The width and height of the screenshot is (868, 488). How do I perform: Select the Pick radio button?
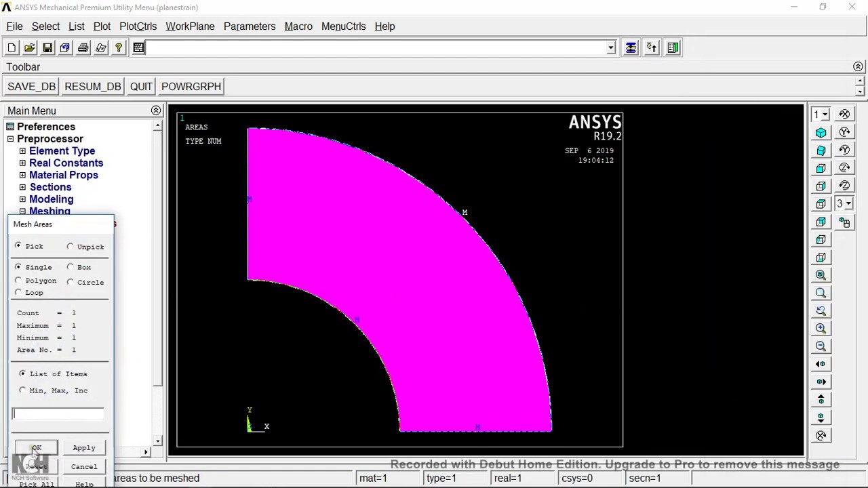coord(18,246)
